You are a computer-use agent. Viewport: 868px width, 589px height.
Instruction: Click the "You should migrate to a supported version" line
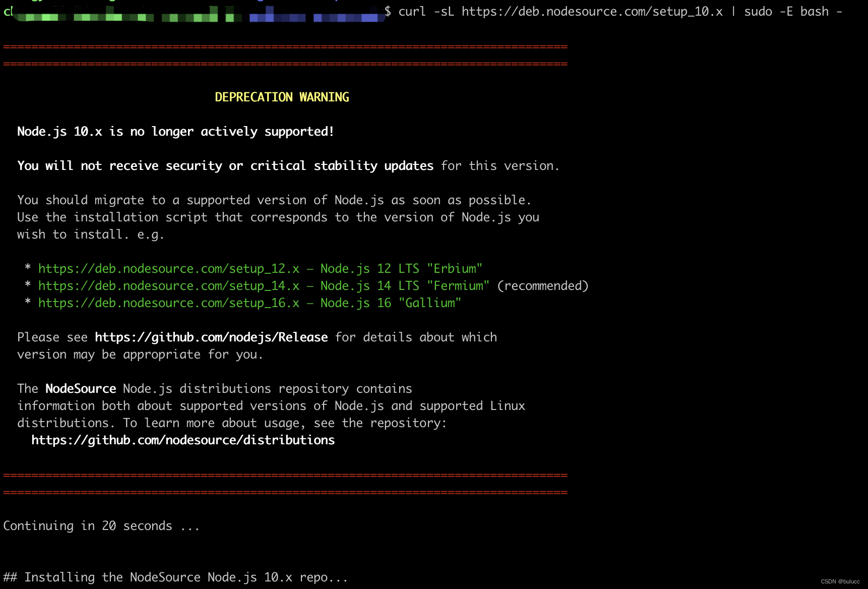274,200
